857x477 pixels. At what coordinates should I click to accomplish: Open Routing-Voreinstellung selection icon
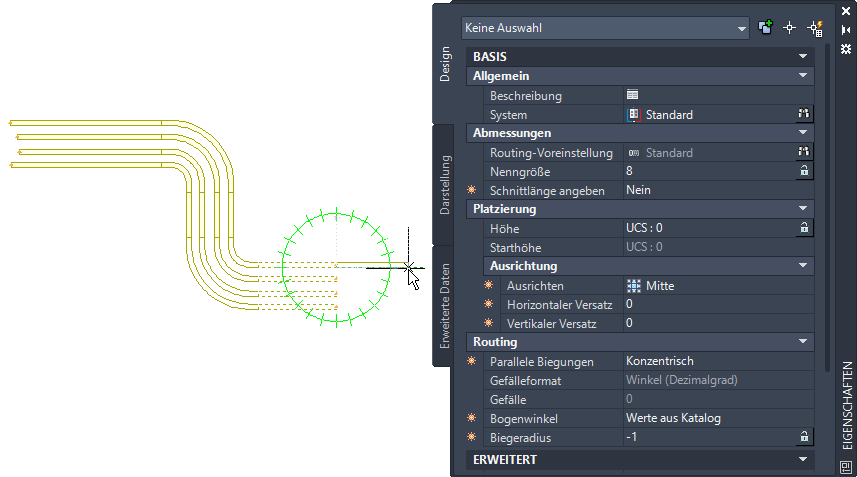(x=804, y=152)
